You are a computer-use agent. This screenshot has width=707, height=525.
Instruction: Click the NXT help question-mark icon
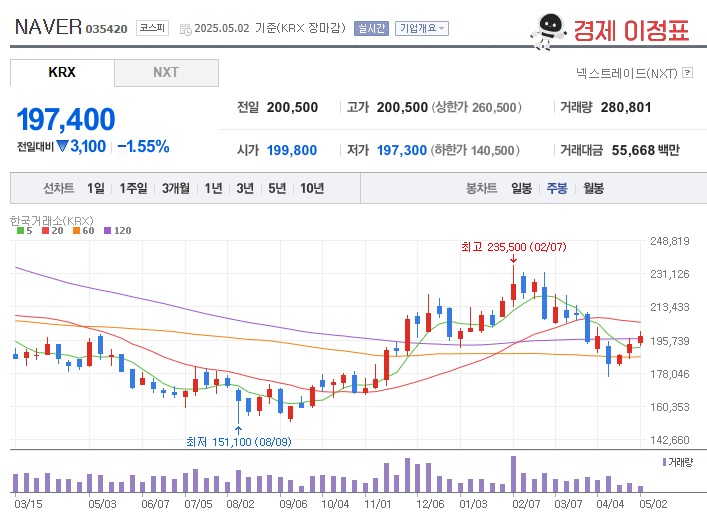[687, 72]
